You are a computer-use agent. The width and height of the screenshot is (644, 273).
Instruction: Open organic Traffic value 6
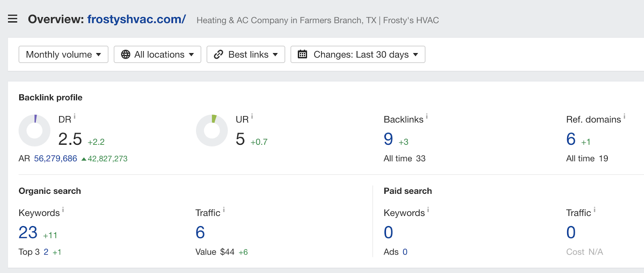point(200,232)
